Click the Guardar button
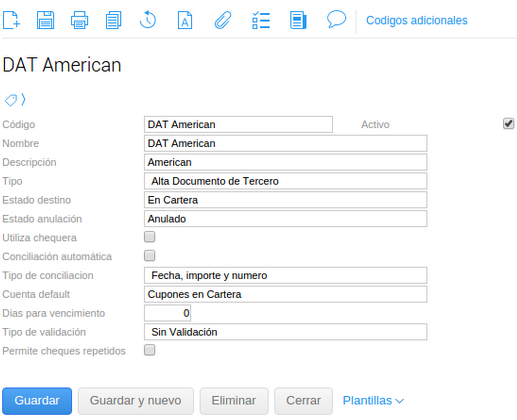Screen dimensions: 517x420 tap(37, 401)
